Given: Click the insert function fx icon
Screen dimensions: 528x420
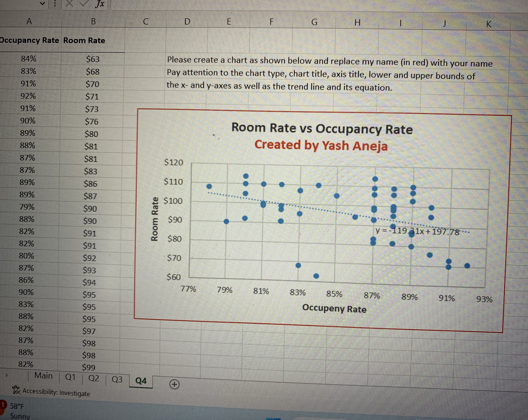Looking at the screenshot, I should coord(99,4).
